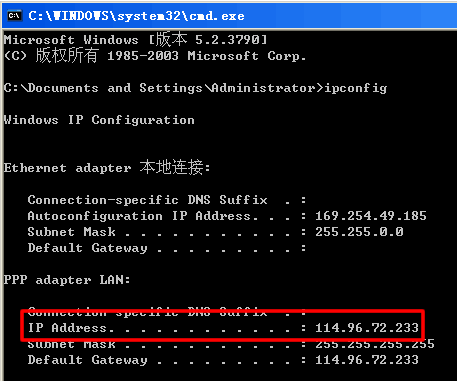This screenshot has height=381, width=457.
Task: Click the 255.255.0.0 subnet mask value
Action: click(359, 232)
